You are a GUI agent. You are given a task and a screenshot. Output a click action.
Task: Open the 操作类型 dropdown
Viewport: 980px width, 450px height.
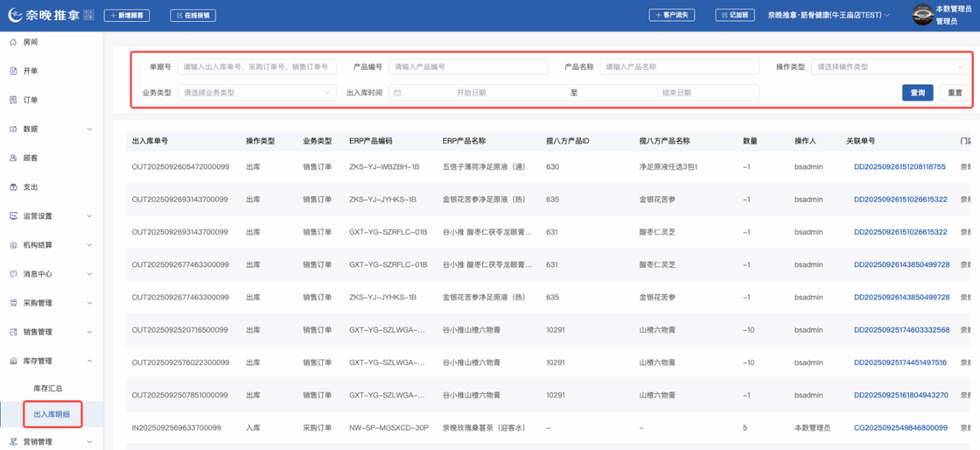891,67
